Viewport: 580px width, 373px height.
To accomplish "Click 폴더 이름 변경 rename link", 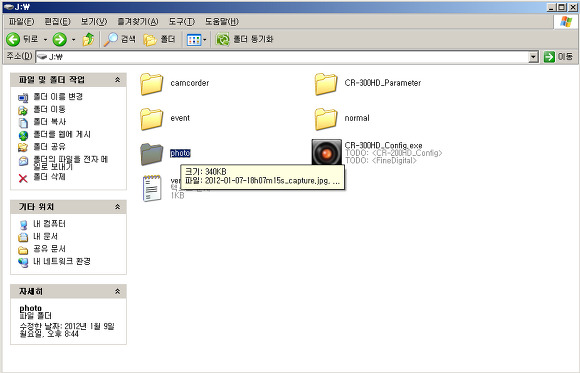I will (x=58, y=97).
